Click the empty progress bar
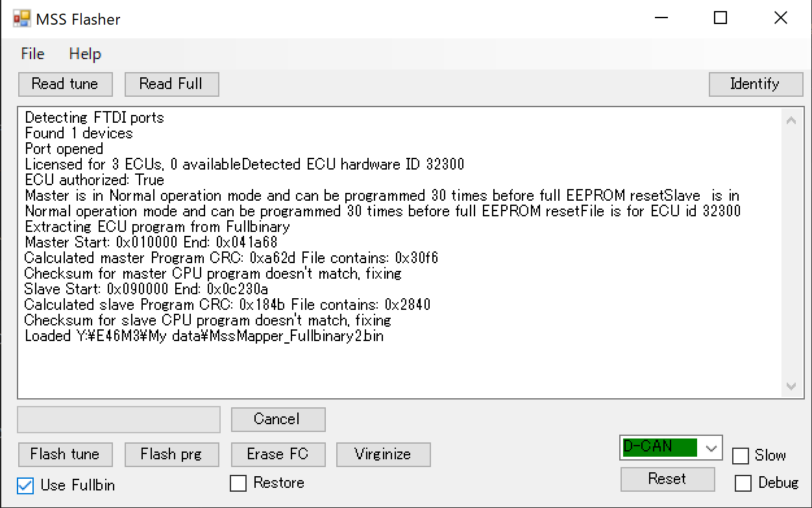This screenshot has width=812, height=508. coord(119,419)
